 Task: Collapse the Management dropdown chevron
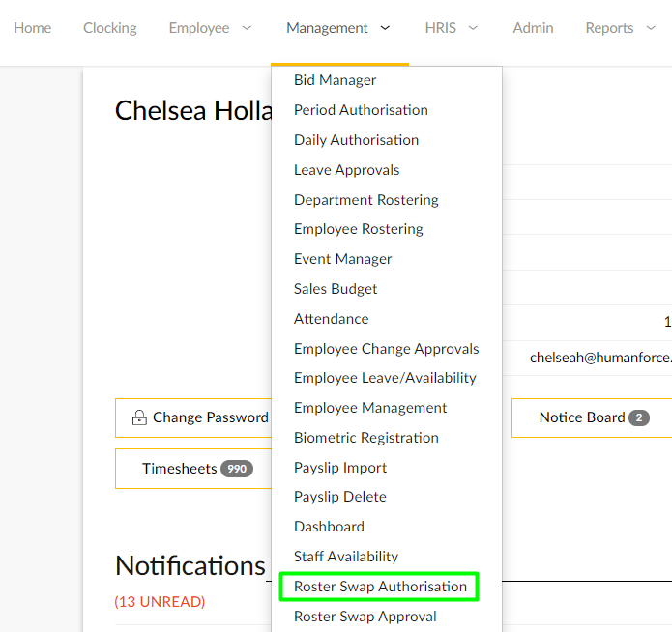click(x=385, y=28)
